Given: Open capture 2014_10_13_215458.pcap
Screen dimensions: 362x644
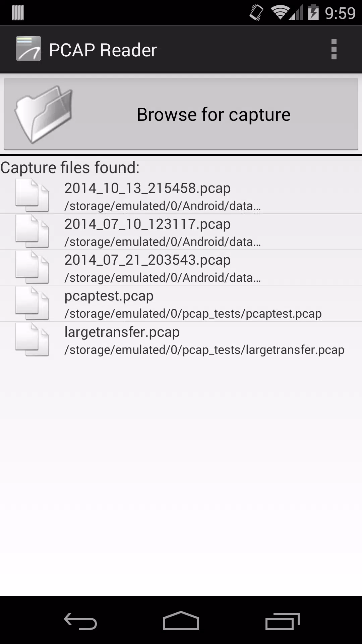Looking at the screenshot, I should click(x=181, y=196).
